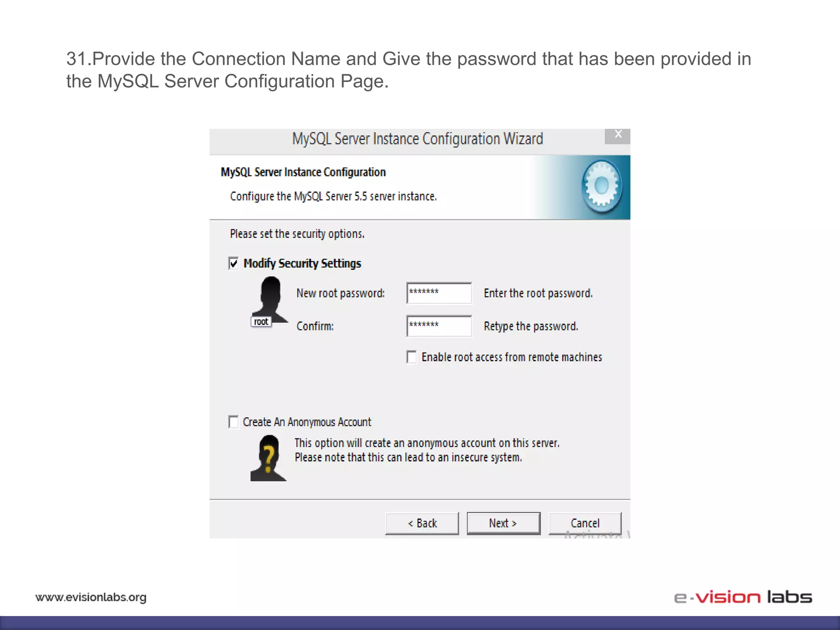Screen dimensions: 840x630
Task: Click the e-vision labs logo
Action: point(743,597)
